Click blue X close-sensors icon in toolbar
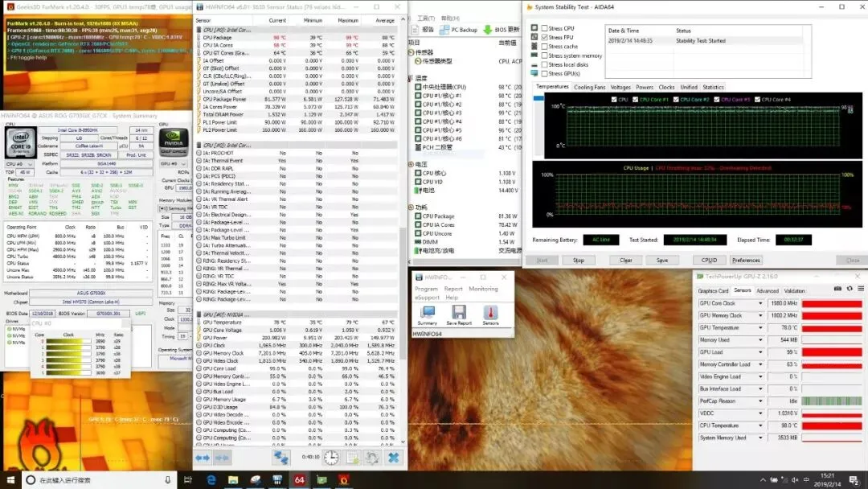Screen dimensions: 868x489 pyautogui.click(x=394, y=458)
